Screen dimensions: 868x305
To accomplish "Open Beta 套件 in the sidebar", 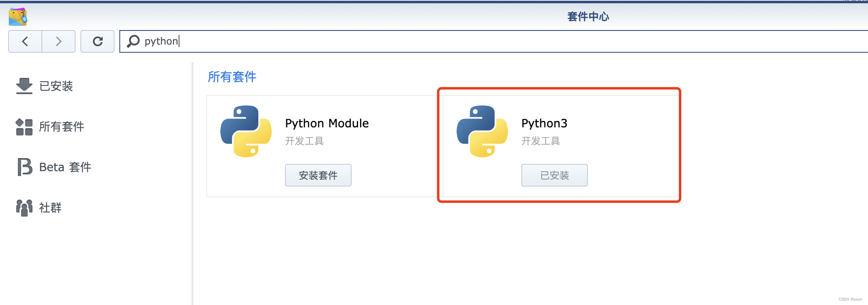I will 65,167.
